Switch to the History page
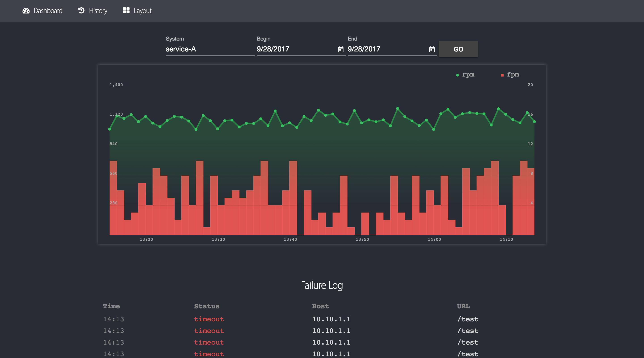644x358 pixels. pos(98,11)
